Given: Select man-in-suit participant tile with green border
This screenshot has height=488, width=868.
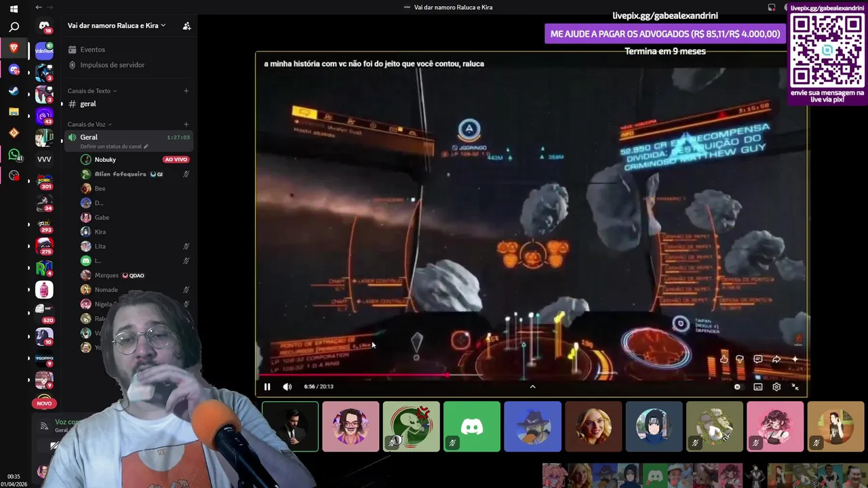Looking at the screenshot, I should coord(290,426).
